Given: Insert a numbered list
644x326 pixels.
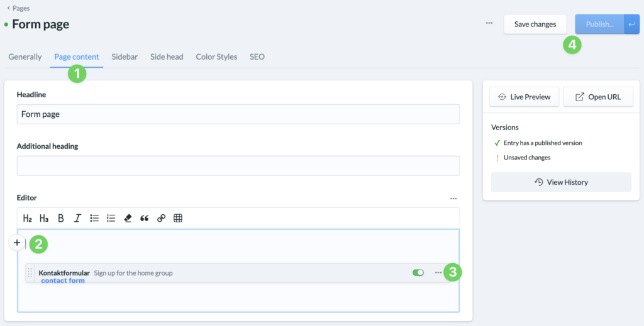Looking at the screenshot, I should (111, 218).
